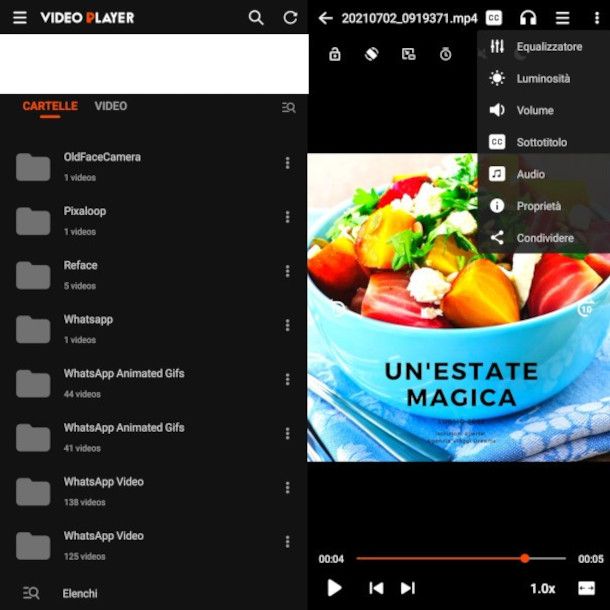This screenshot has width=610, height=610.
Task: Open the hamburger menu in Video Player
Action: coord(19,18)
